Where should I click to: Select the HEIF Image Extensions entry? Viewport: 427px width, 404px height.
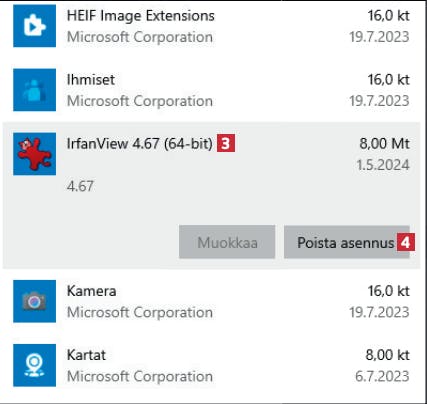[211, 26]
